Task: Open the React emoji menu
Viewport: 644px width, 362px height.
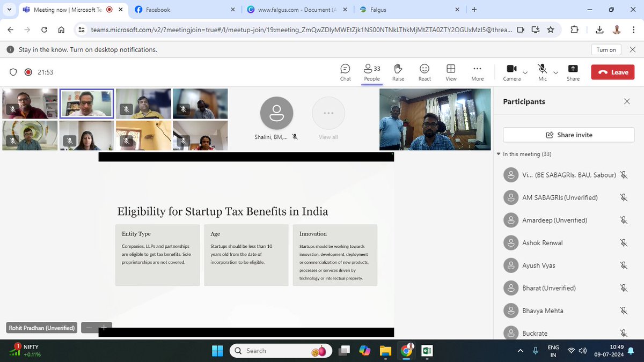Action: [x=425, y=72]
